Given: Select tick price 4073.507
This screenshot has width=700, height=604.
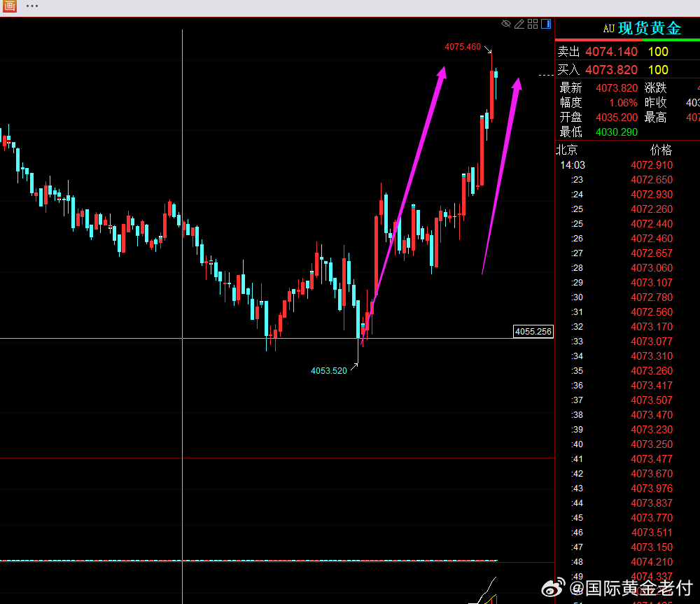Looking at the screenshot, I should click(x=652, y=400).
